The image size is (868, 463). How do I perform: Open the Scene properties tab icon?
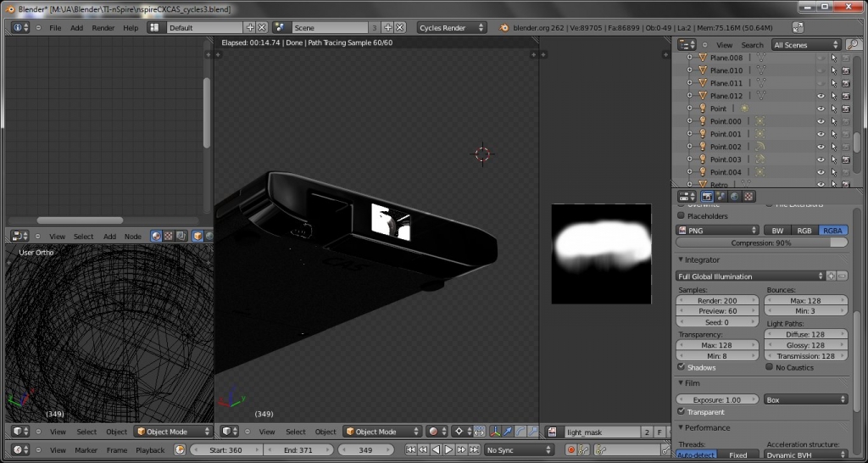coord(721,196)
